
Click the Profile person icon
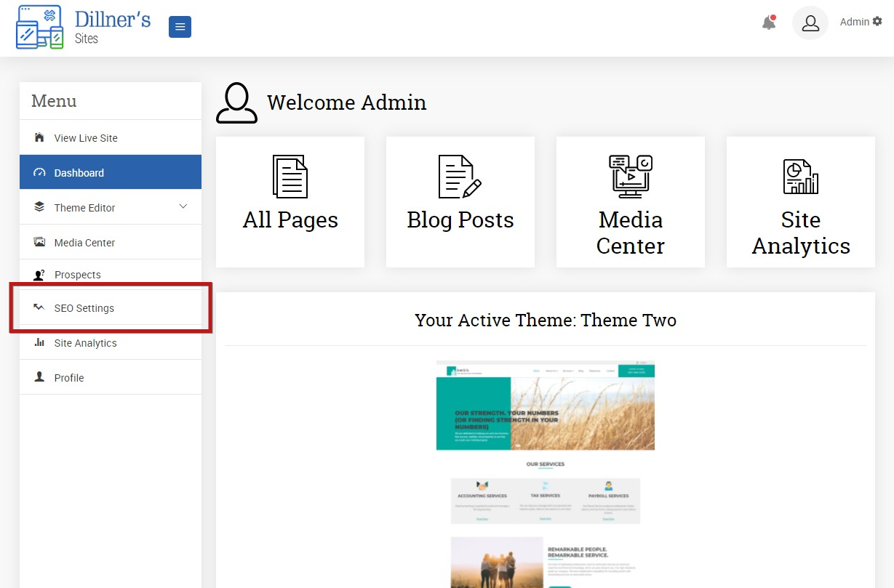(x=39, y=377)
